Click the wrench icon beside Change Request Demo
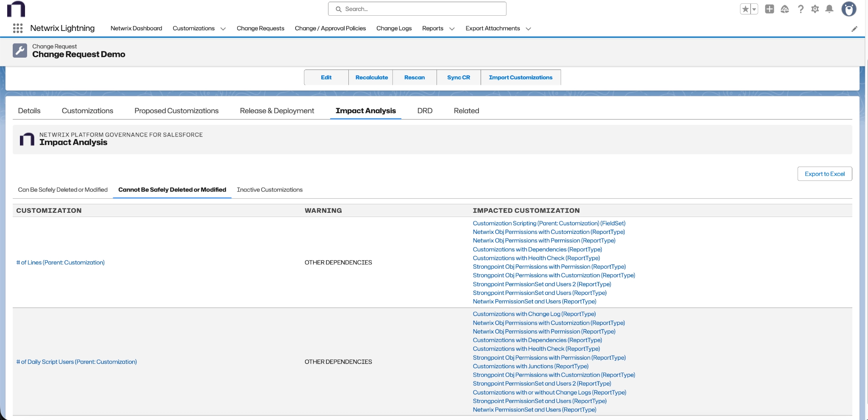 click(19, 51)
